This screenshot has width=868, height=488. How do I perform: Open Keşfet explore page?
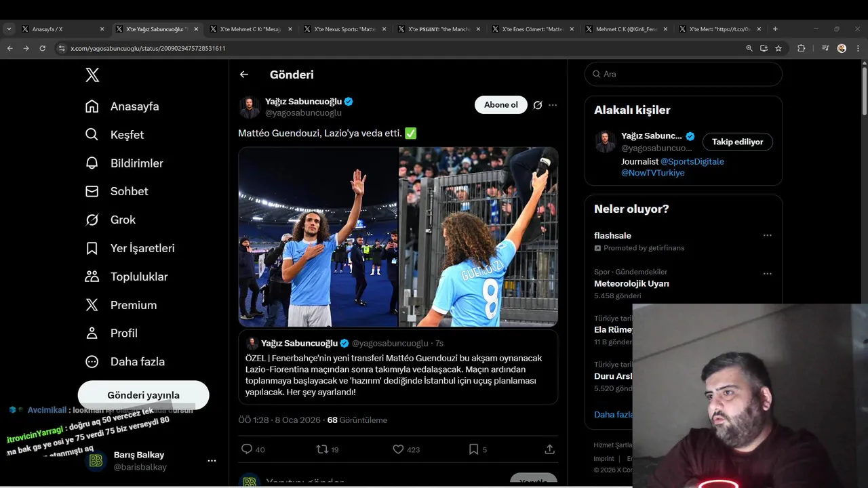(x=114, y=135)
